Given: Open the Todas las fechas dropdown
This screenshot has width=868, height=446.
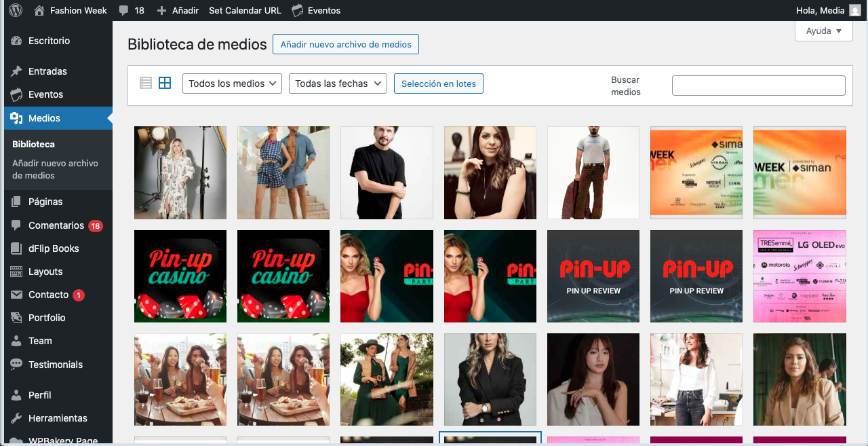Looking at the screenshot, I should tap(338, 83).
